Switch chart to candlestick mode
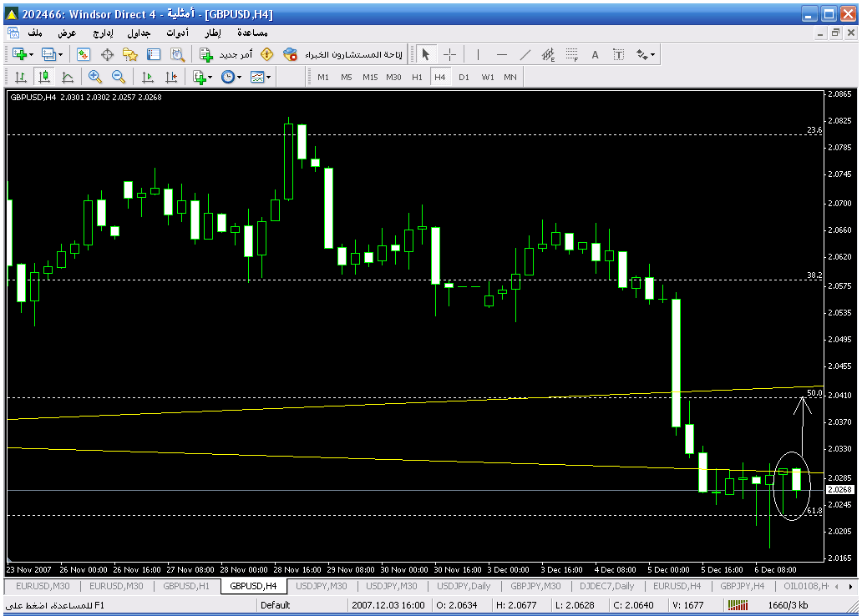862x616 pixels. pos(44,77)
